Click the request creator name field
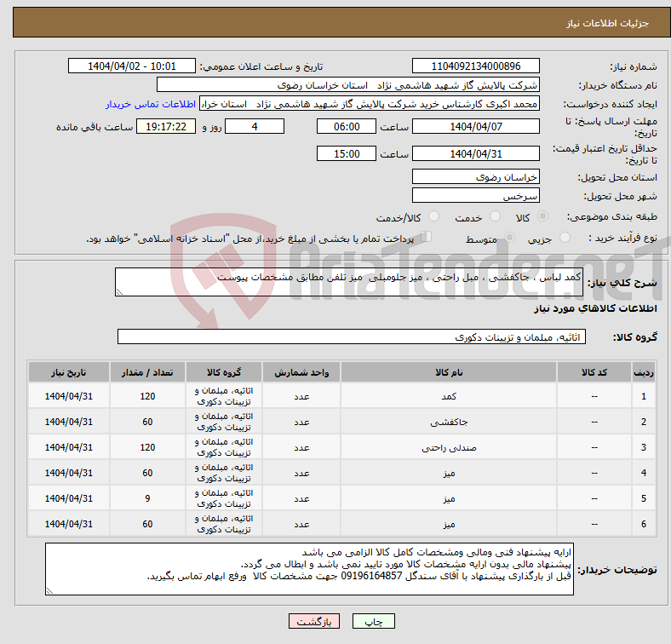The image size is (671, 644). pos(370,104)
